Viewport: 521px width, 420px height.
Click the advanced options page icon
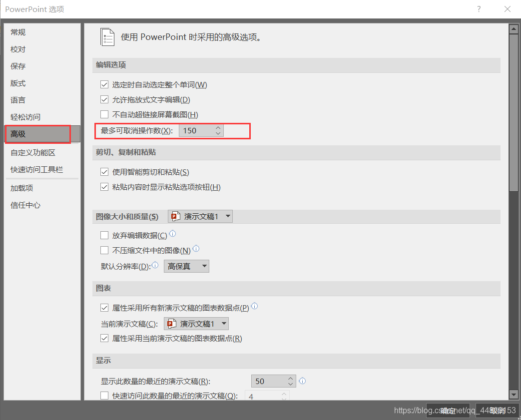pyautogui.click(x=107, y=37)
